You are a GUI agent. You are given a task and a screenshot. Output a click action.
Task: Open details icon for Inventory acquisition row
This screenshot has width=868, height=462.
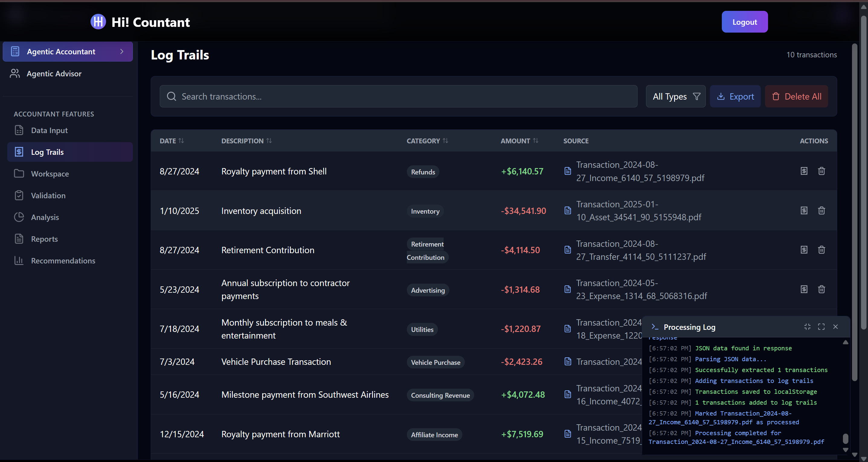point(804,210)
